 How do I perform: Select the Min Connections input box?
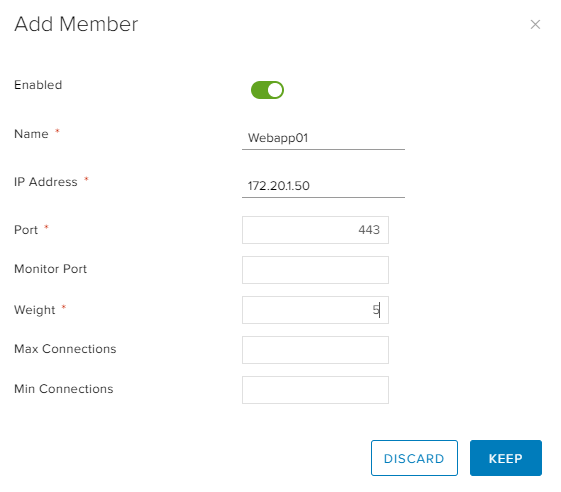point(315,390)
